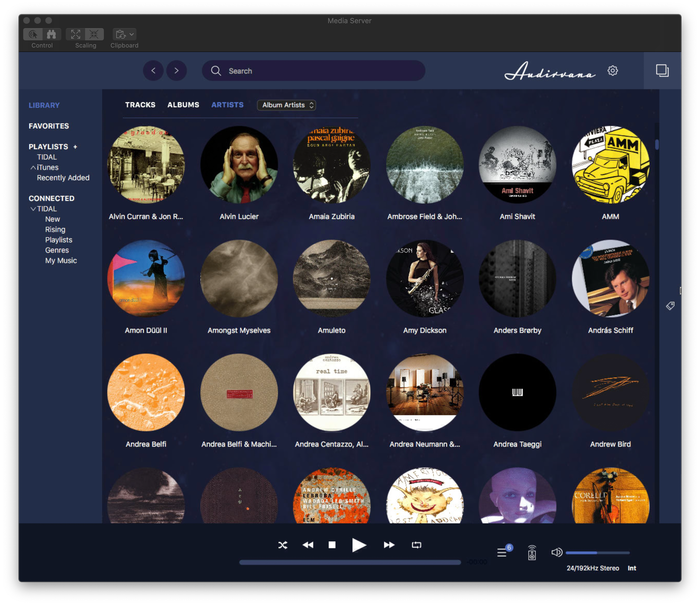Screen dimensions: 700x605
Task: Switch to the ALBUMS tab
Action: pyautogui.click(x=183, y=105)
